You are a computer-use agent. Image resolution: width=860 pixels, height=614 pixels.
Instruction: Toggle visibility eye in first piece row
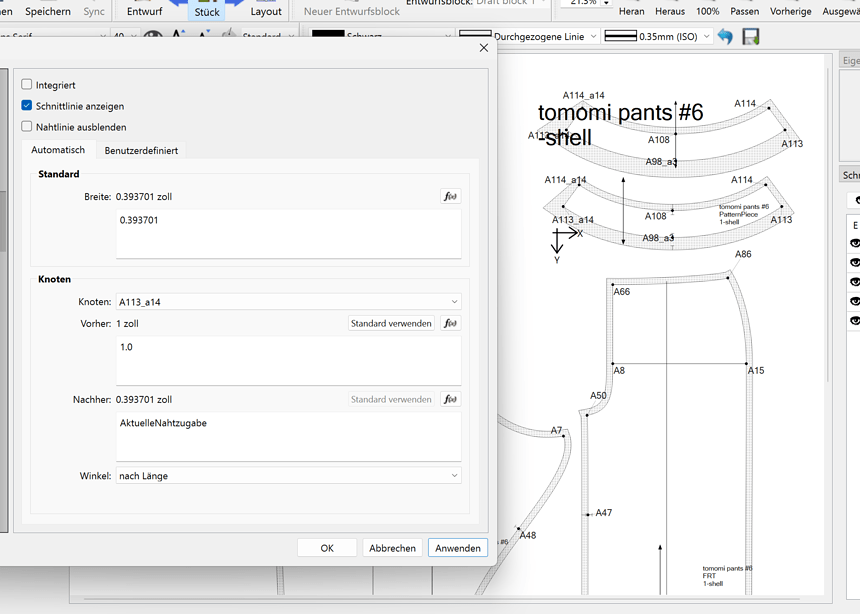(x=854, y=244)
